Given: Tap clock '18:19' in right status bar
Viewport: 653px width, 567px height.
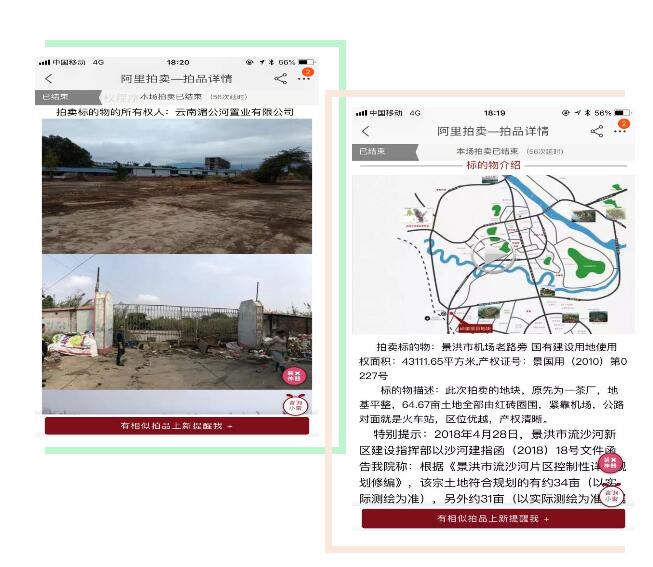Looking at the screenshot, I should [494, 113].
